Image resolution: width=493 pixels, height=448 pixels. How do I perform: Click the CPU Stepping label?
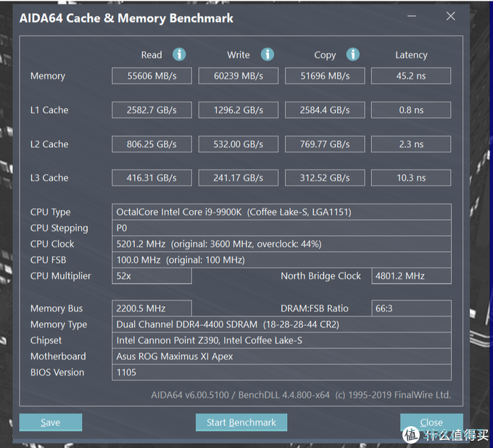point(59,228)
